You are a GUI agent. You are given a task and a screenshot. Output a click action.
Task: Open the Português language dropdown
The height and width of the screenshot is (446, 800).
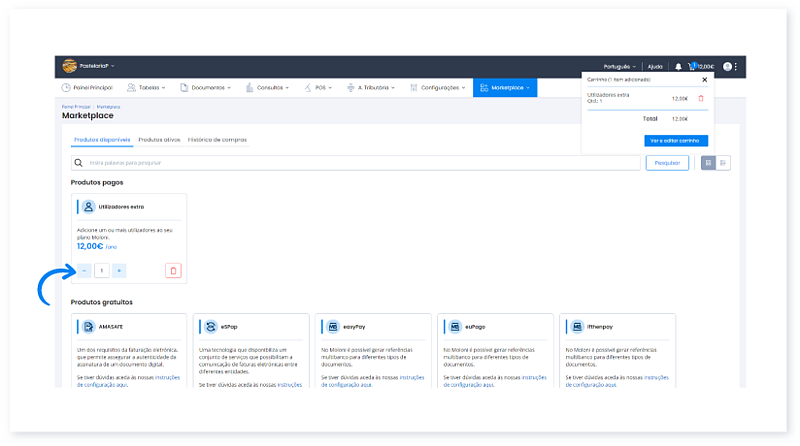coord(619,66)
